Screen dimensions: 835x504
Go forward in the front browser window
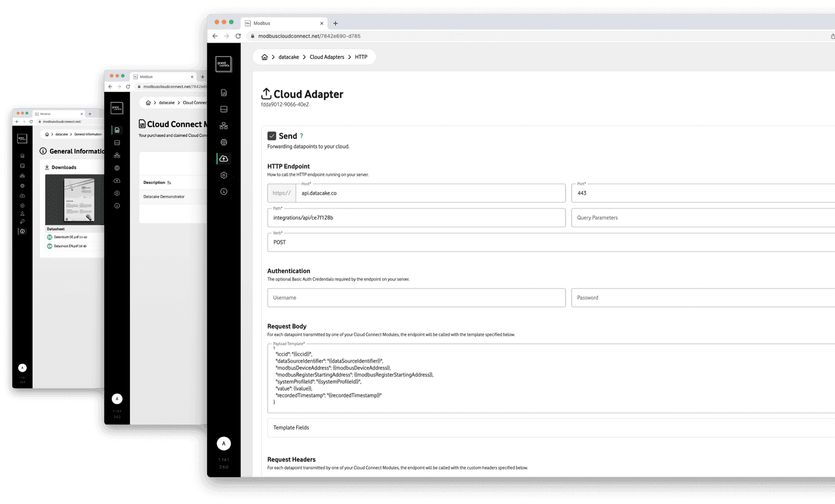[227, 36]
